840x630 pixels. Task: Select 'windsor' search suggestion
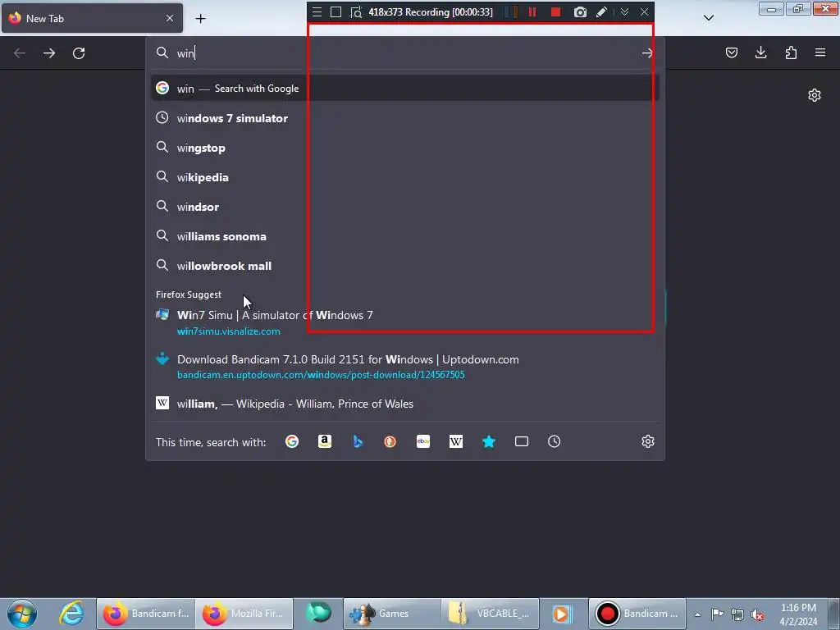pos(405,207)
